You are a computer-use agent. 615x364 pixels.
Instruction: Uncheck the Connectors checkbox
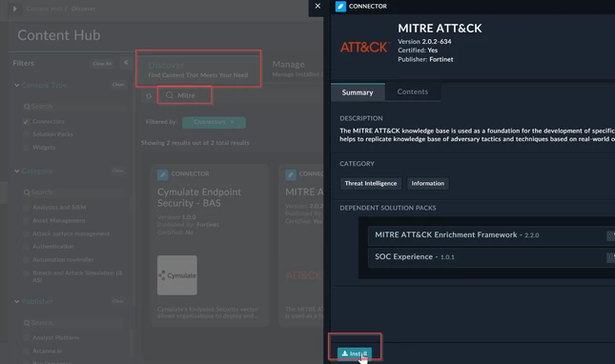(26, 122)
